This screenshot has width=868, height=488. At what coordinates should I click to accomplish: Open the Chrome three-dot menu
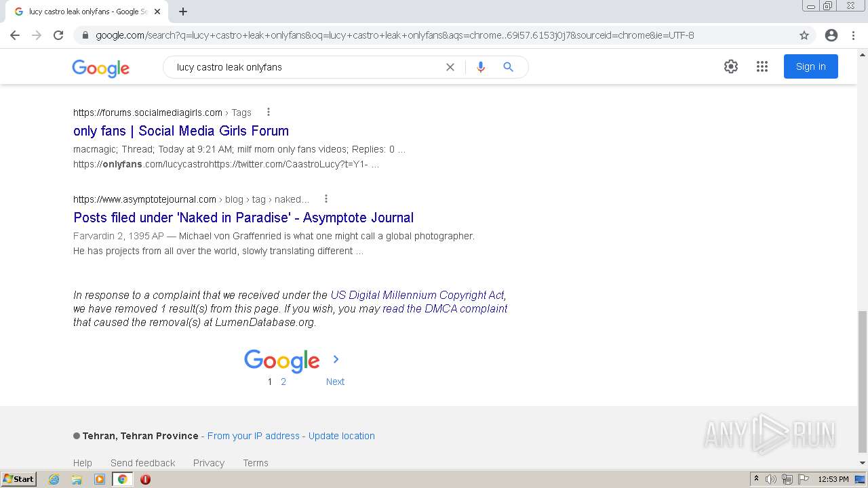point(853,35)
